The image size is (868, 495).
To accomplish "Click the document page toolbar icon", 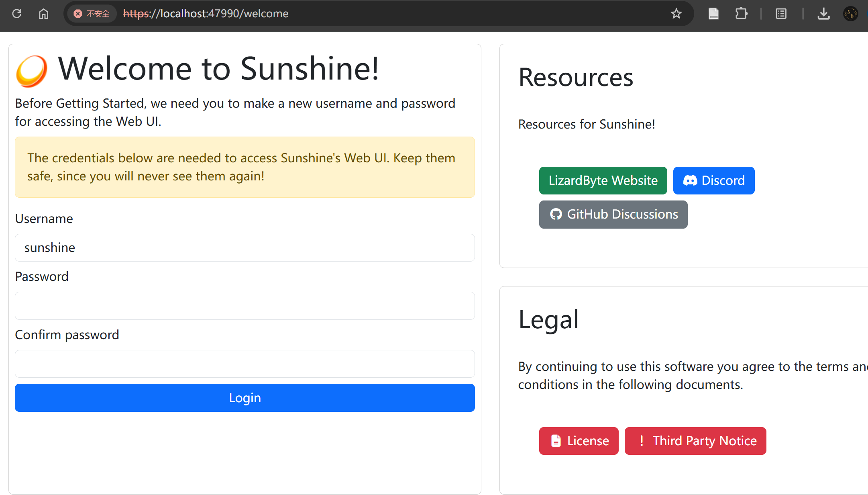I will click(x=713, y=14).
